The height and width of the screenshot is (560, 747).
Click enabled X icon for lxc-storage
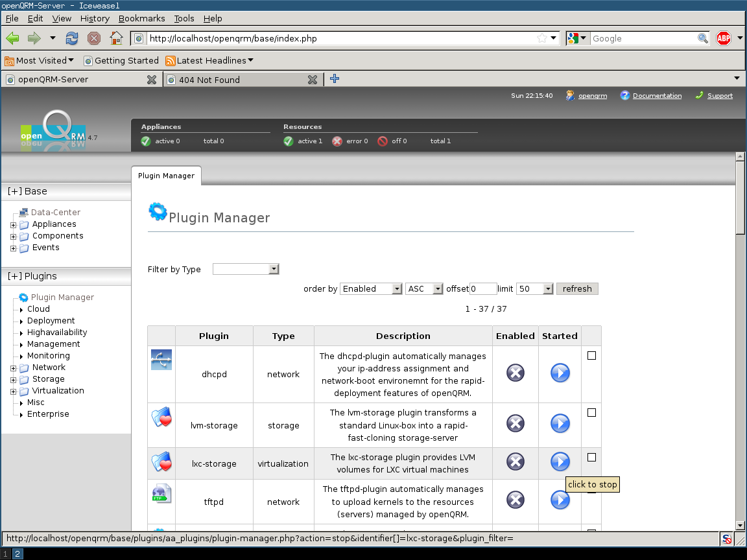[x=515, y=461]
